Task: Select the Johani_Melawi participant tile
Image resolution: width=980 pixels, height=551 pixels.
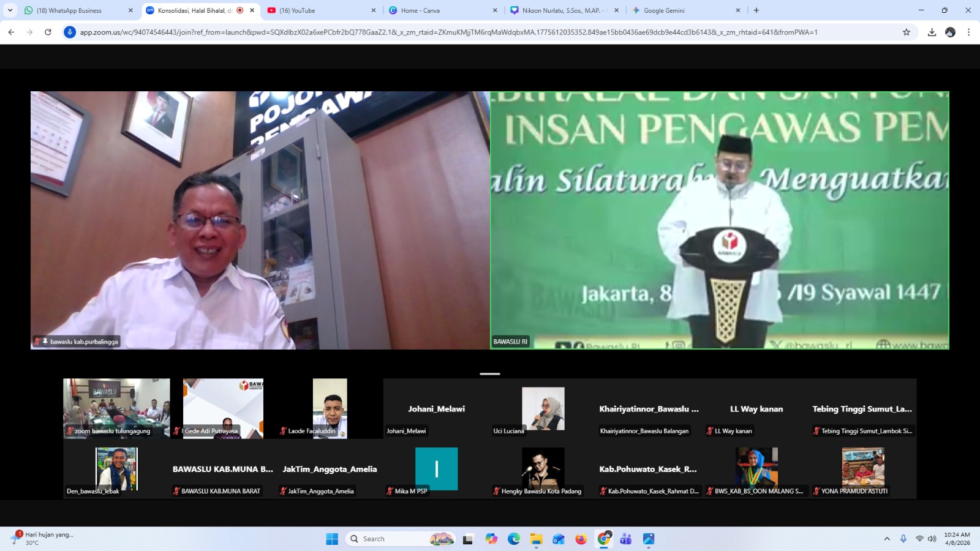Action: click(437, 408)
